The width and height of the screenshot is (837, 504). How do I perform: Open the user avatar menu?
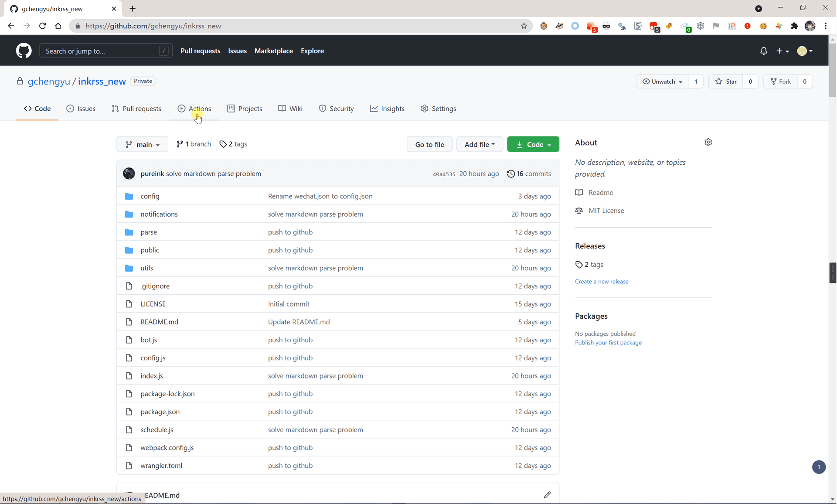[805, 51]
